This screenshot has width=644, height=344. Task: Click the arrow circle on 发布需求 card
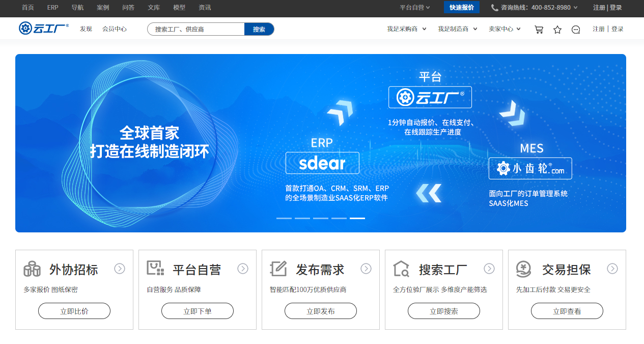[366, 269]
